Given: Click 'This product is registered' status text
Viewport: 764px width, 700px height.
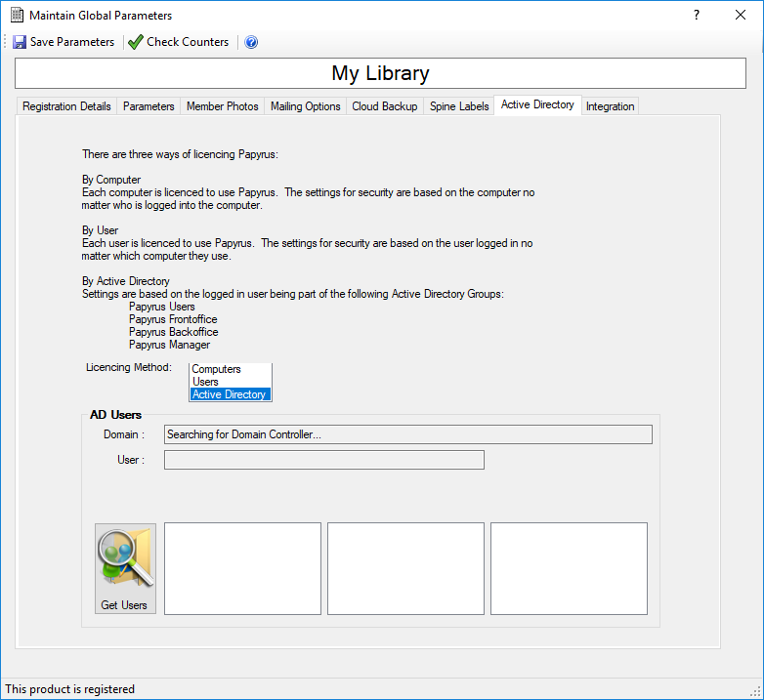Looking at the screenshot, I should [x=69, y=689].
